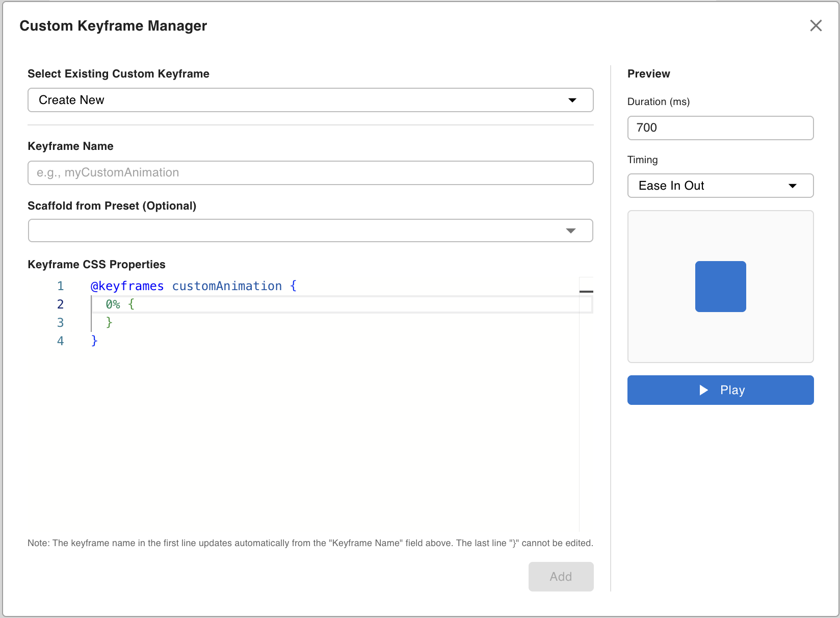Screen dimensions: 840x618
Task: Open the Ease In Out timing dropdown
Action: (x=720, y=186)
